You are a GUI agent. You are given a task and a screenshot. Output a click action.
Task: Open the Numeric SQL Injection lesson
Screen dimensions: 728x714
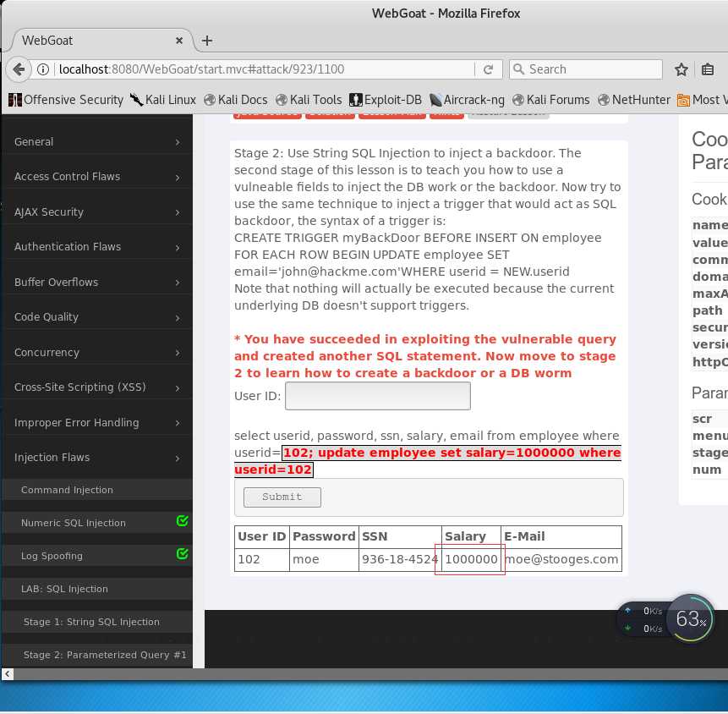pos(97,523)
